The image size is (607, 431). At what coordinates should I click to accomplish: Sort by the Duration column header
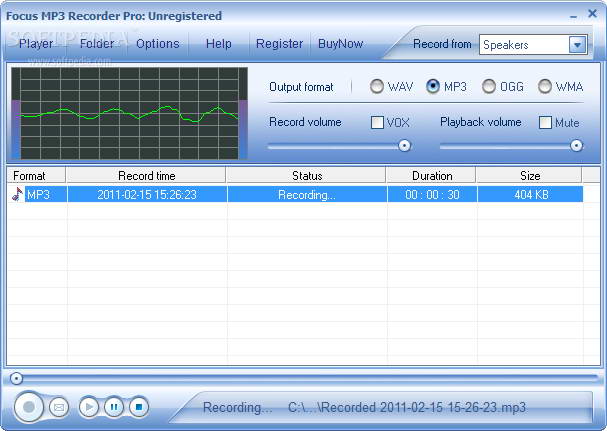tap(432, 175)
